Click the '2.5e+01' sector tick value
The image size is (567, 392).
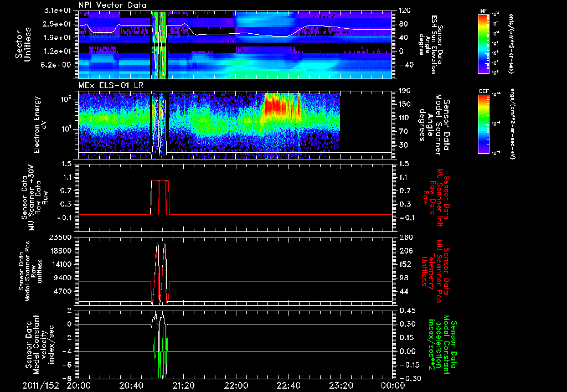pos(58,24)
